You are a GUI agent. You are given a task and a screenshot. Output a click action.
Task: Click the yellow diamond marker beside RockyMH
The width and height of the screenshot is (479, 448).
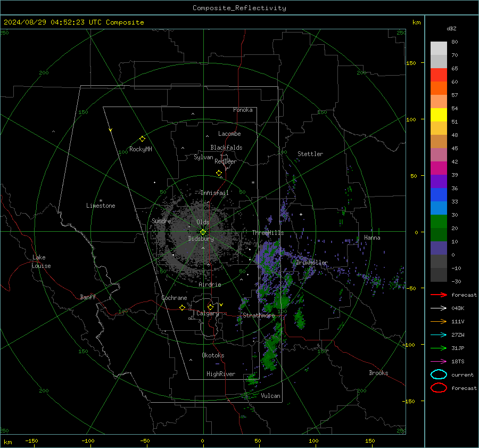click(142, 139)
